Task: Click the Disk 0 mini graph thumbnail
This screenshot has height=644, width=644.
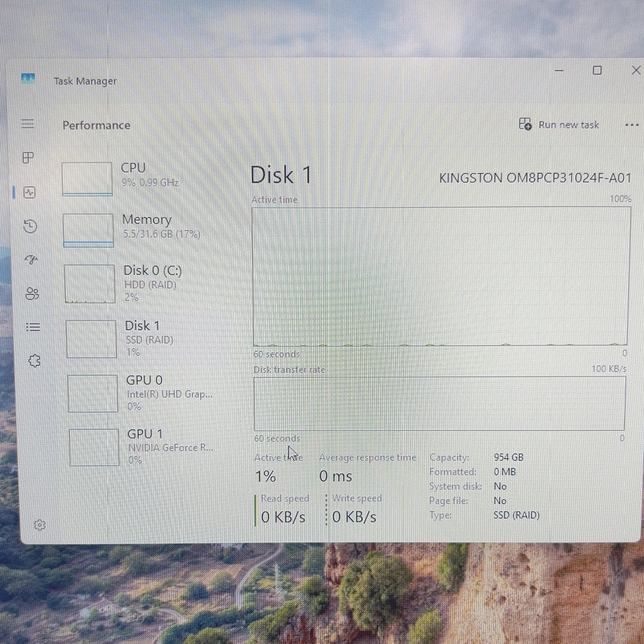Action: click(x=90, y=284)
